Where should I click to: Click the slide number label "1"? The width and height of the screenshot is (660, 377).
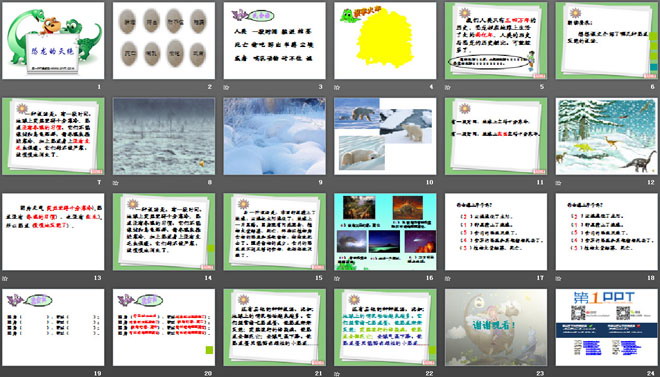[99, 87]
